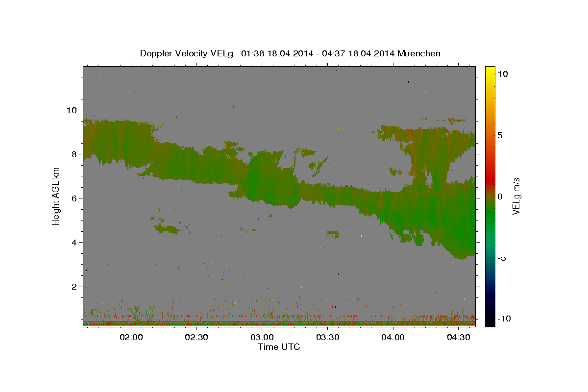The height and width of the screenshot is (392, 588).
Task: Click the '04:30' time tick label
Action: pos(459,337)
